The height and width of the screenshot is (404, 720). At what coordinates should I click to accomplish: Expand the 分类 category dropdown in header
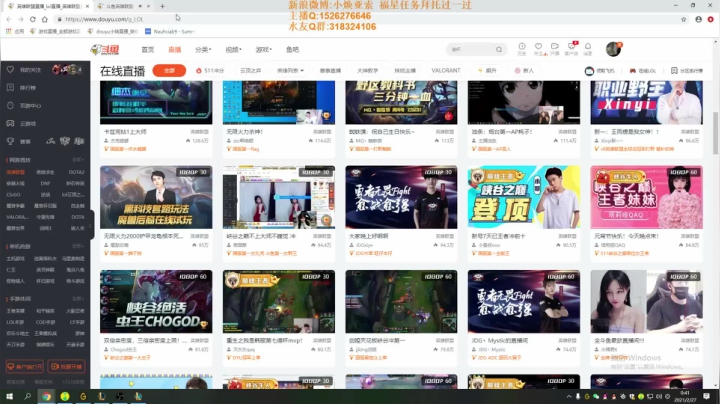[x=203, y=50]
